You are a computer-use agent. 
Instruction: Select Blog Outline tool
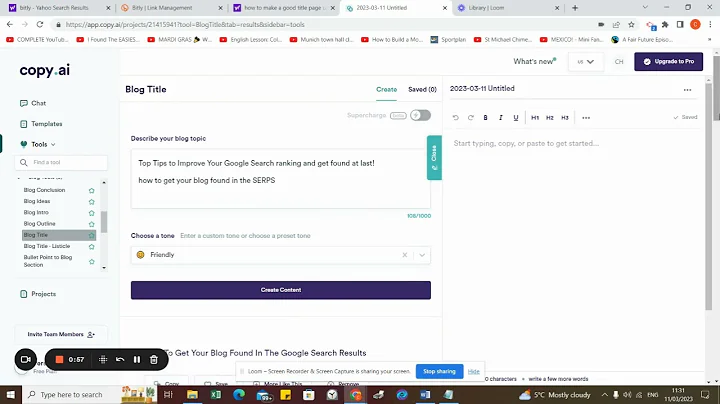coord(39,224)
